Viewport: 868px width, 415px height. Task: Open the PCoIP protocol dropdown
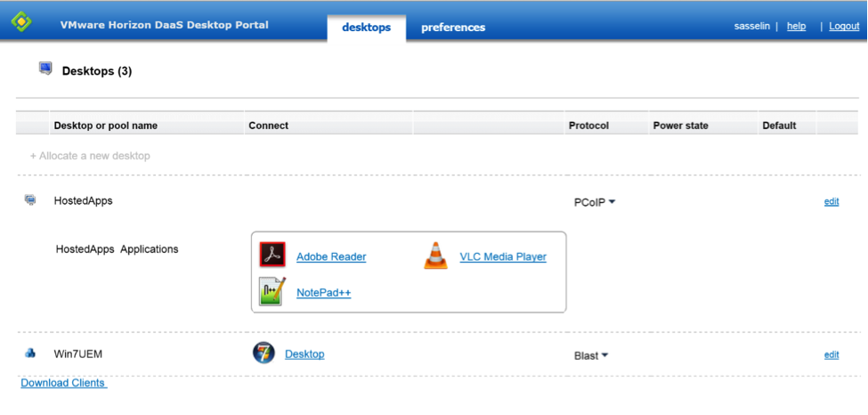click(x=595, y=202)
